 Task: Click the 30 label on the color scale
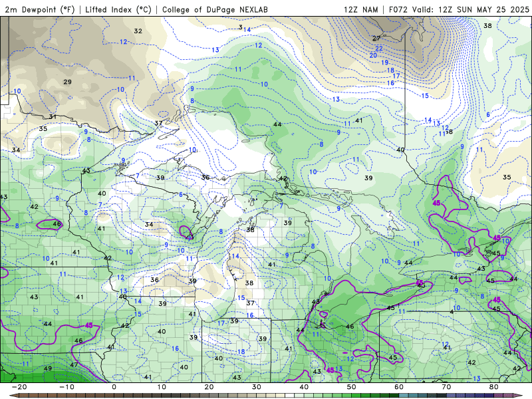pos(257,387)
